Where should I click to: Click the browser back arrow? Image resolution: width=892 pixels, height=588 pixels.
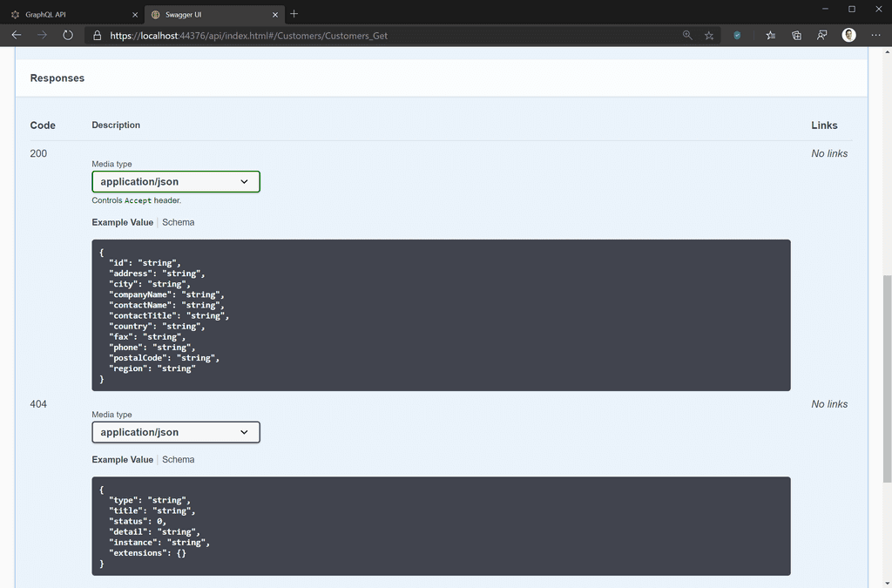click(16, 35)
